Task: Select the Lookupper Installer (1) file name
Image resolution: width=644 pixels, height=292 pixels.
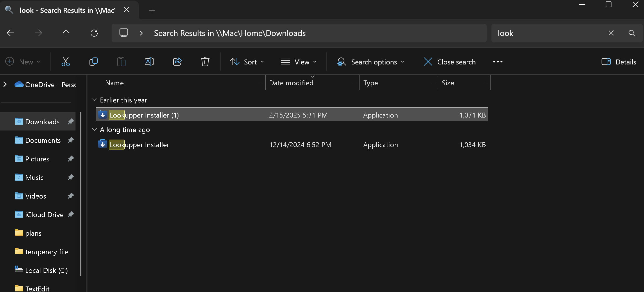Action: tap(144, 115)
